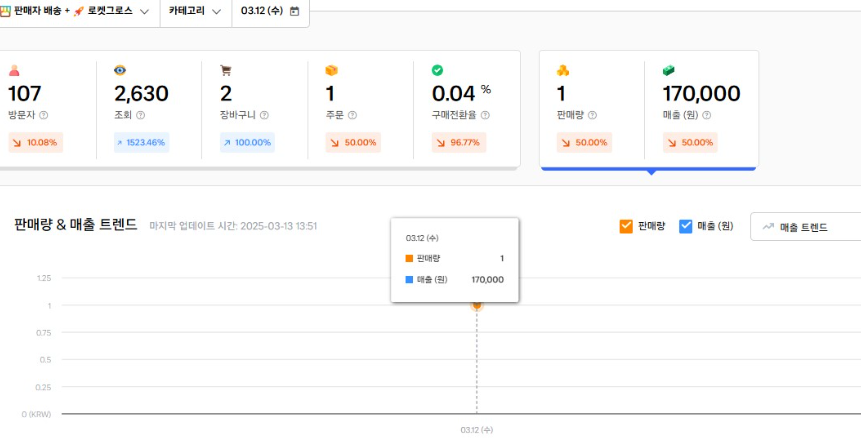Select the 매출 (원) 170,000 card
The height and width of the screenshot is (438, 861).
(701, 108)
